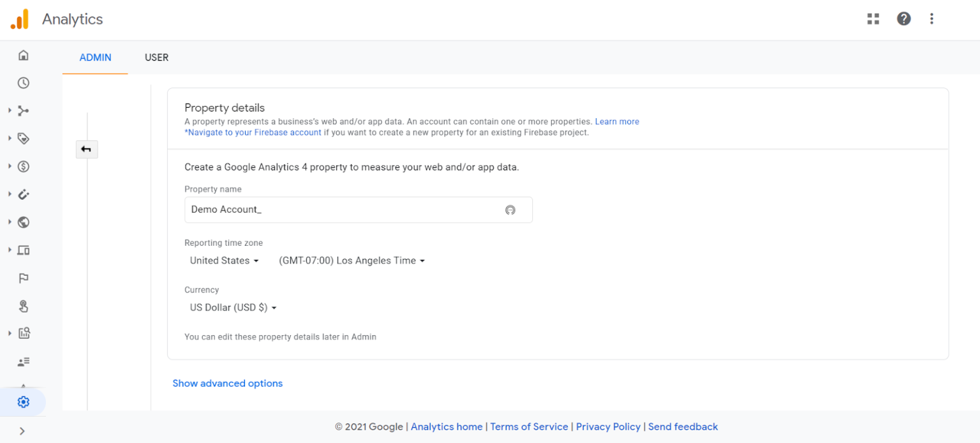Click the flag icon in the left navigation
The height and width of the screenshot is (443, 980).
[x=23, y=278]
